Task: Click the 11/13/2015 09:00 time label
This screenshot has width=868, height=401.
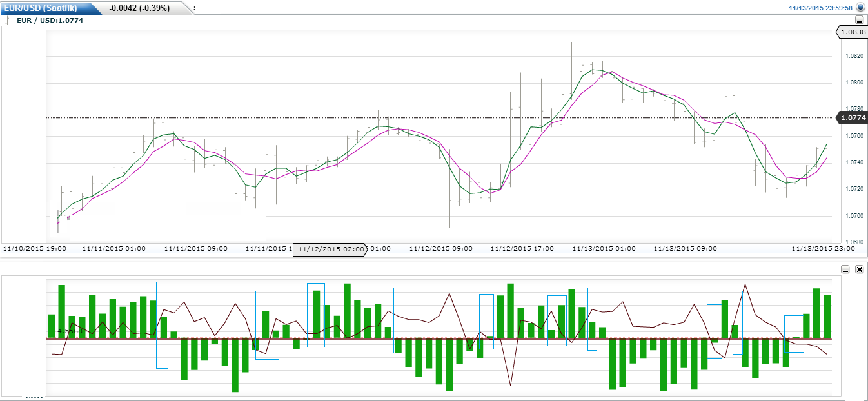Action: coord(686,248)
